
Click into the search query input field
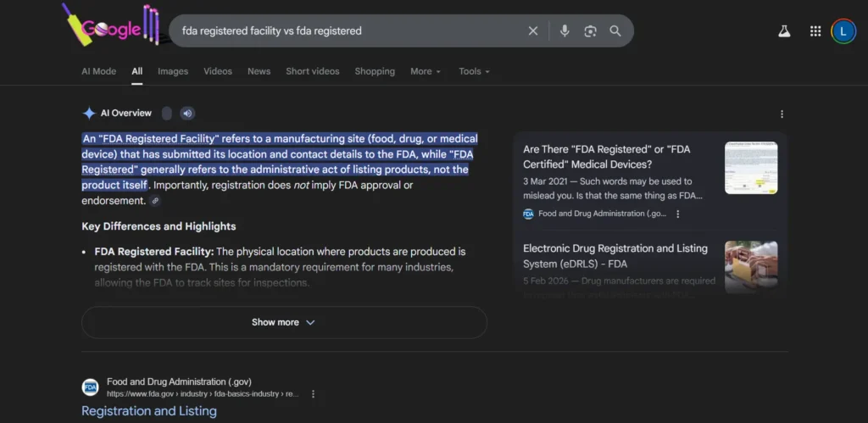click(348, 31)
